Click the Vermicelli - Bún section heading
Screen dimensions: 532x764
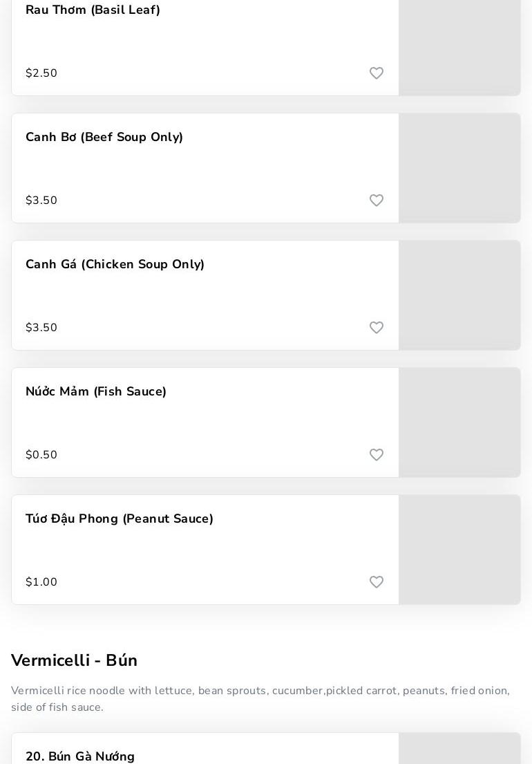pos(75,661)
